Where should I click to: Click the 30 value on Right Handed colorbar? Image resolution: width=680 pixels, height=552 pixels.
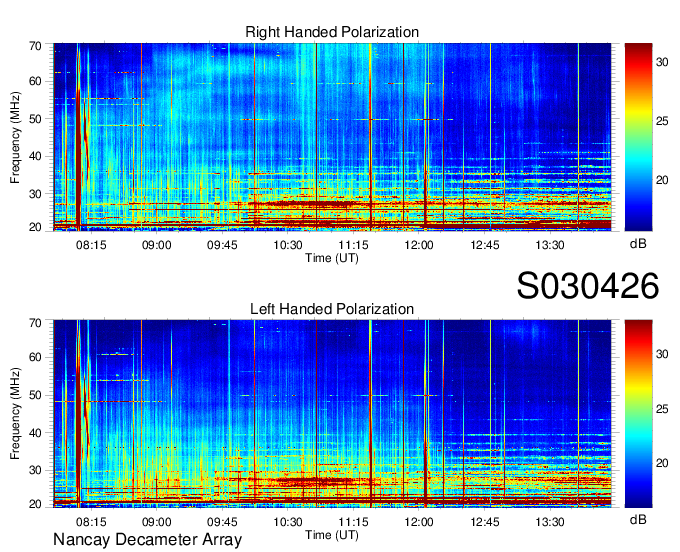click(662, 62)
